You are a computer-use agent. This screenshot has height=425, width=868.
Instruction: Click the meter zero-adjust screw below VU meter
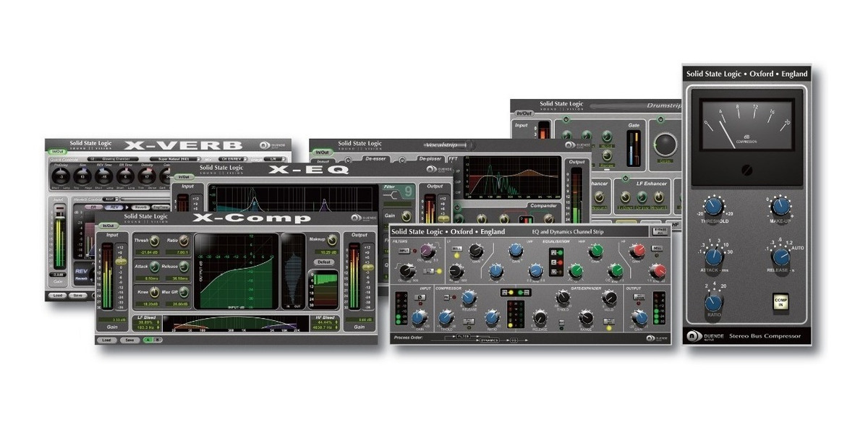(747, 170)
